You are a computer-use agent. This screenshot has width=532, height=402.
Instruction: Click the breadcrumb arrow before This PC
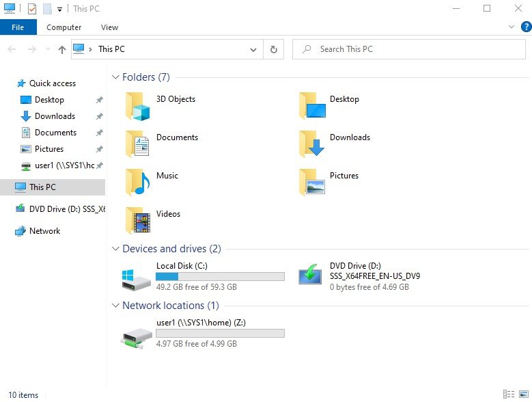pos(90,50)
